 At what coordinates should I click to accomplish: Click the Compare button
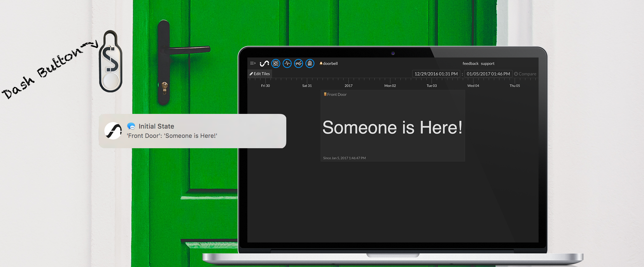[525, 74]
